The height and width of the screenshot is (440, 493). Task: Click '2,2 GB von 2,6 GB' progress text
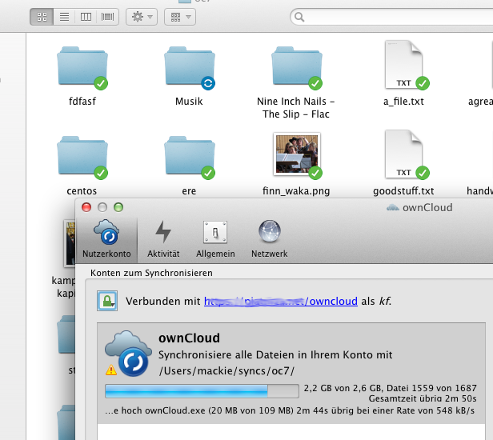click(x=342, y=388)
